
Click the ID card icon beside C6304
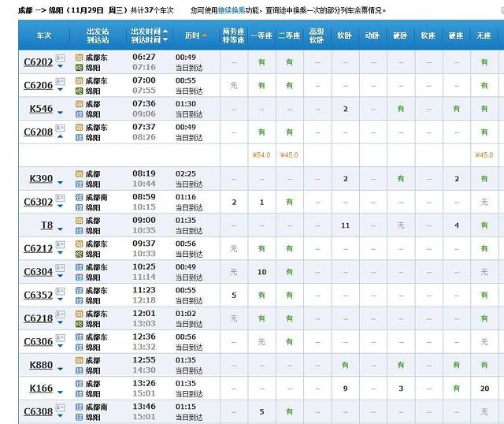(x=60, y=269)
